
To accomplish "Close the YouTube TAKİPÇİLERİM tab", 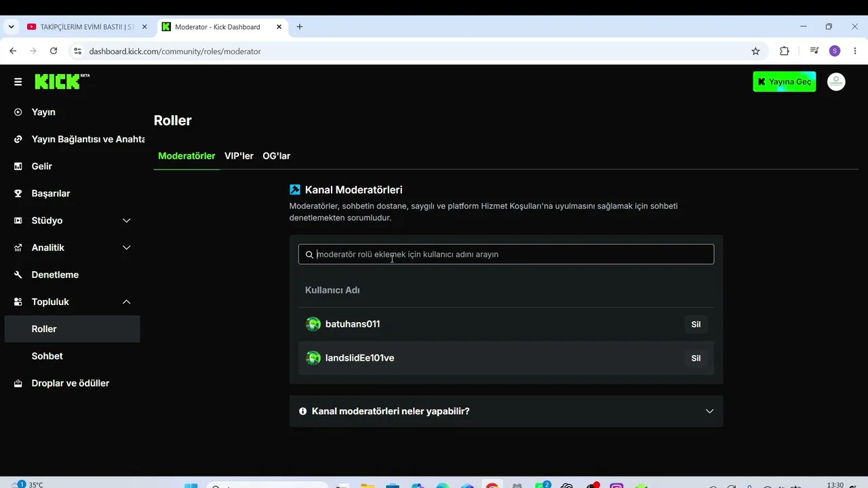I will click(144, 27).
